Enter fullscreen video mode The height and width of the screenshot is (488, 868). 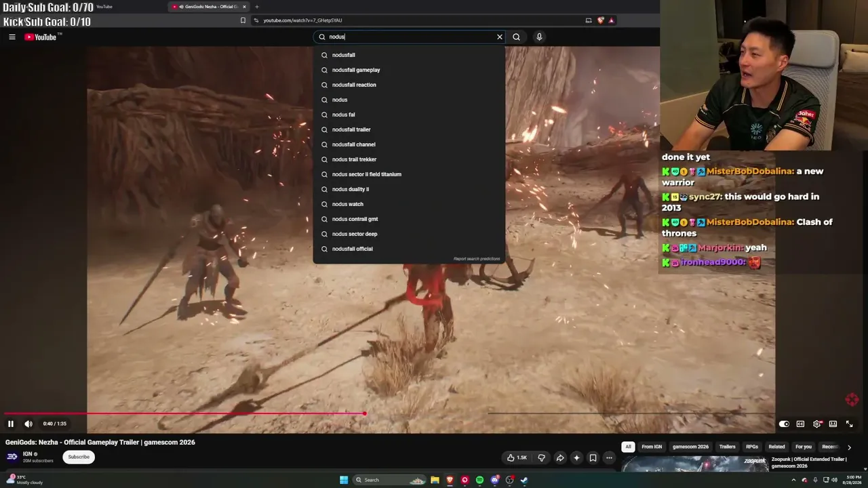click(x=849, y=424)
